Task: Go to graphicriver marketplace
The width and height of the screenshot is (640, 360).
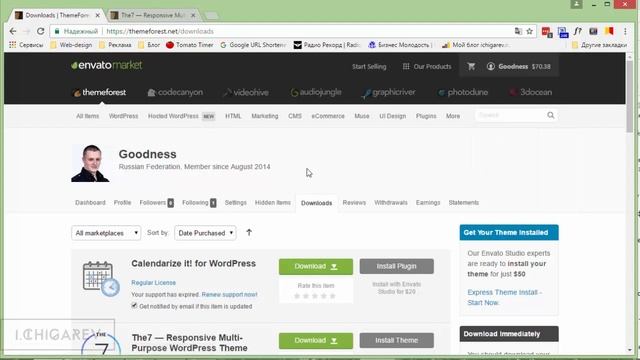Action: click(389, 93)
